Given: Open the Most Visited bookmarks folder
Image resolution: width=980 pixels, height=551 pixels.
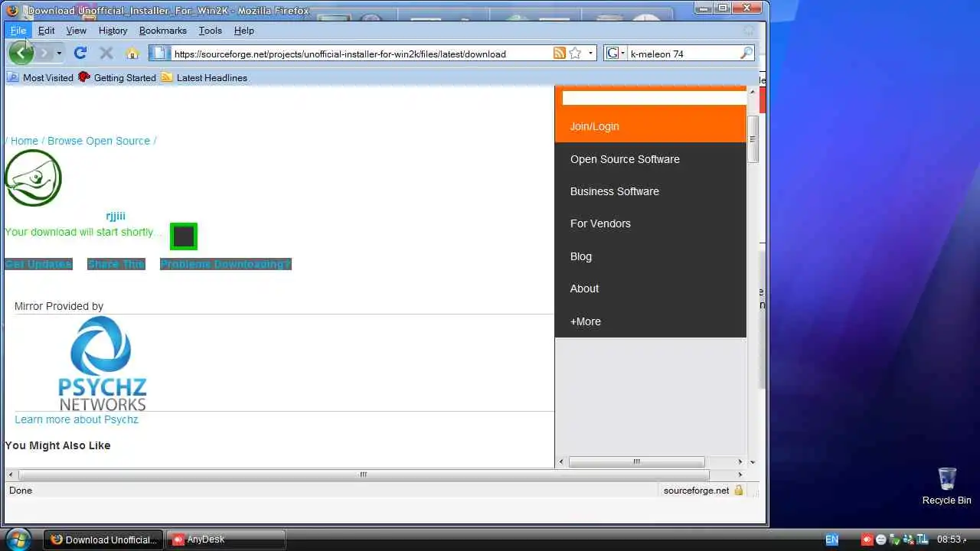Looking at the screenshot, I should click(x=41, y=77).
